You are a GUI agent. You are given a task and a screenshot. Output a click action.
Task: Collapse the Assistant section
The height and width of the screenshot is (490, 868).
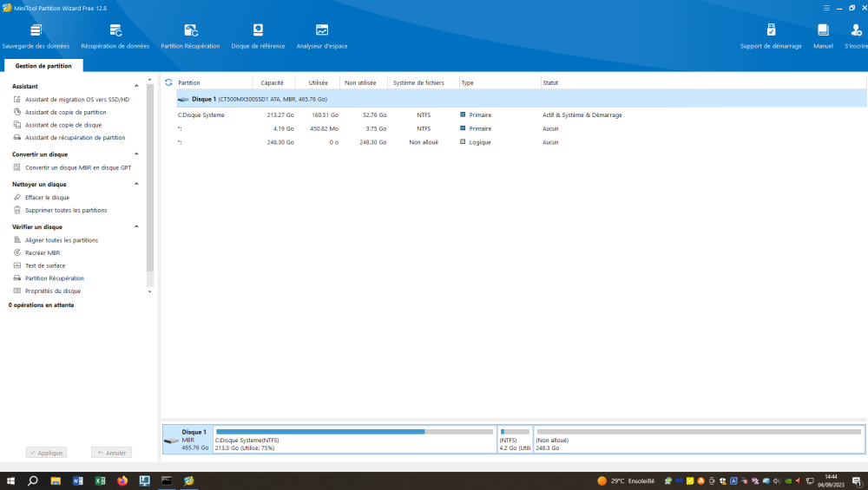[x=136, y=87]
